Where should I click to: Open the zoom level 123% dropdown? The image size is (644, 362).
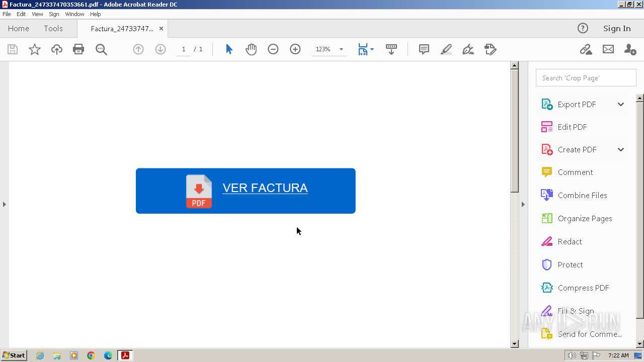click(x=341, y=49)
